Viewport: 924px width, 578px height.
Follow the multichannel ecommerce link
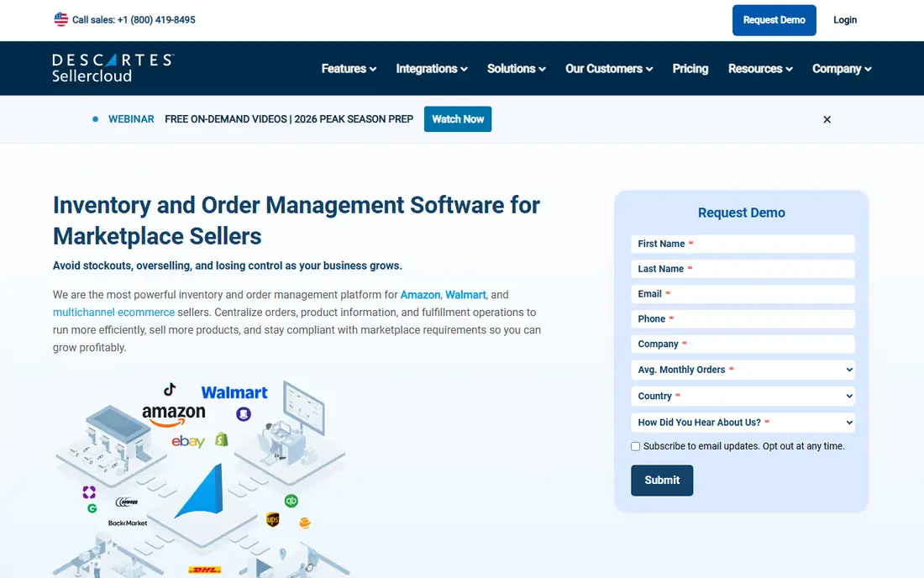click(x=113, y=313)
